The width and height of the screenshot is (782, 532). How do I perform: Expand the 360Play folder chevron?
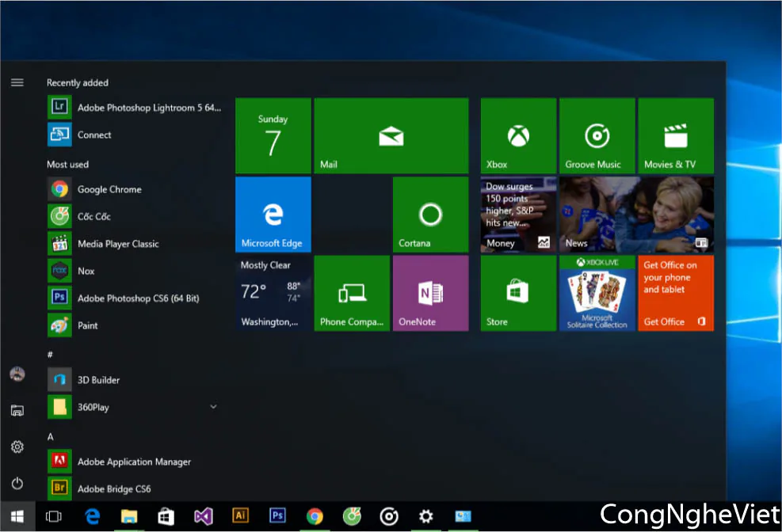[213, 407]
